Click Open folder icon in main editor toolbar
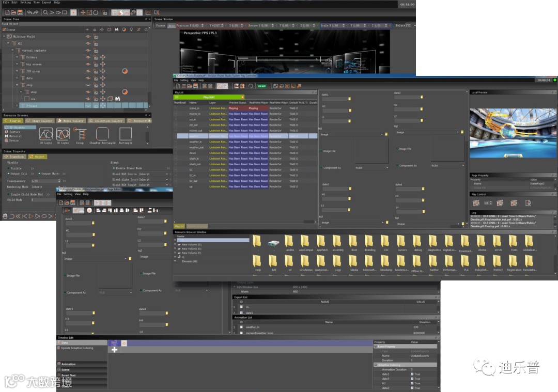The width and height of the screenshot is (558, 392). click(x=13, y=12)
